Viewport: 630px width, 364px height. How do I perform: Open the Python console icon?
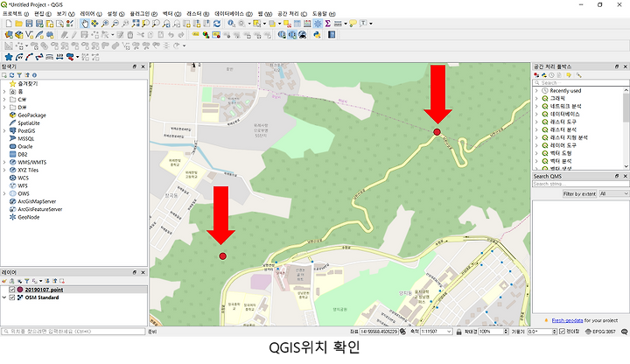[x=317, y=35]
